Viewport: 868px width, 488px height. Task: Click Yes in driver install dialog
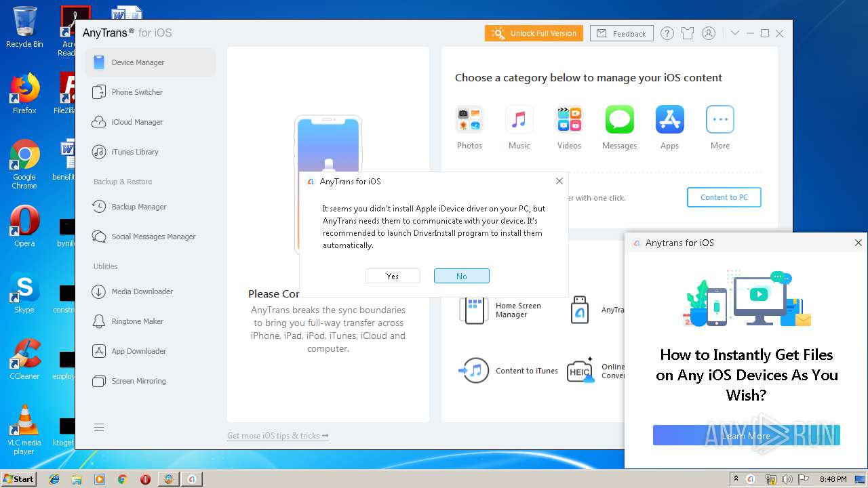(x=393, y=276)
